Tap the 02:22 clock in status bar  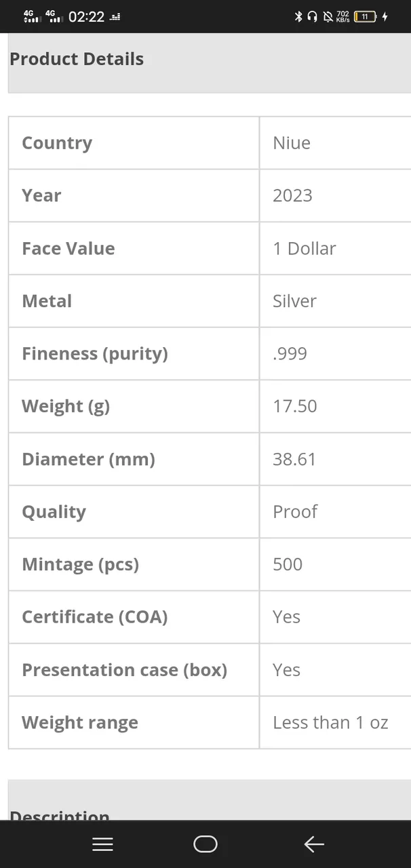86,17
